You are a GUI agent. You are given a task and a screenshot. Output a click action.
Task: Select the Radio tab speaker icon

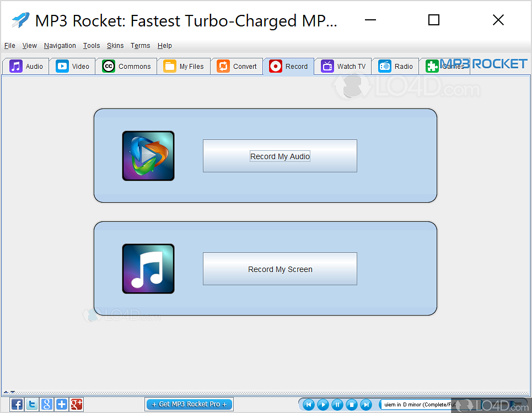click(385, 66)
